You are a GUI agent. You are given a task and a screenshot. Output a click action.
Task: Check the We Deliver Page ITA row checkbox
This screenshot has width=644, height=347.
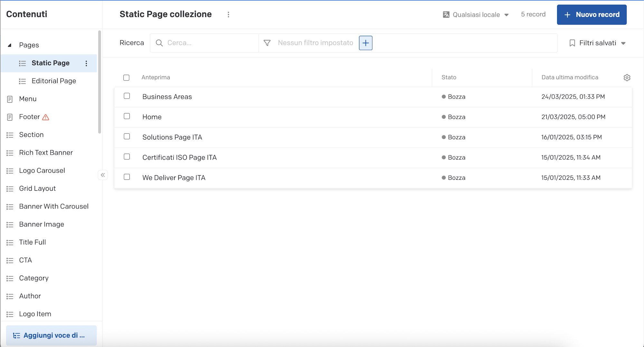point(127,177)
